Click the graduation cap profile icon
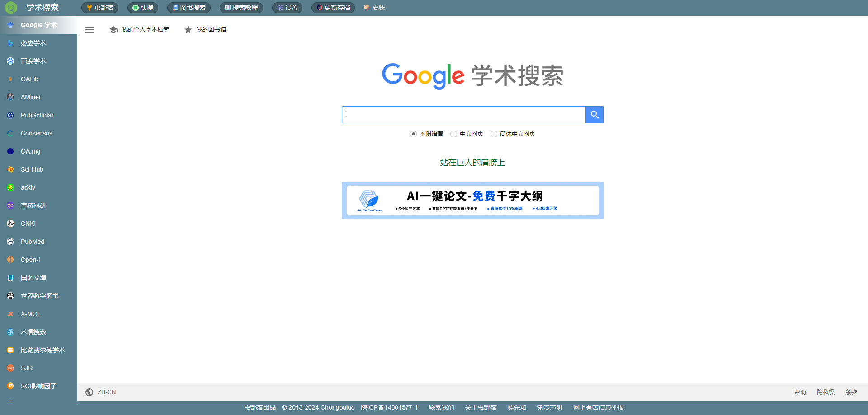The width and height of the screenshot is (868, 415). pyautogui.click(x=113, y=30)
